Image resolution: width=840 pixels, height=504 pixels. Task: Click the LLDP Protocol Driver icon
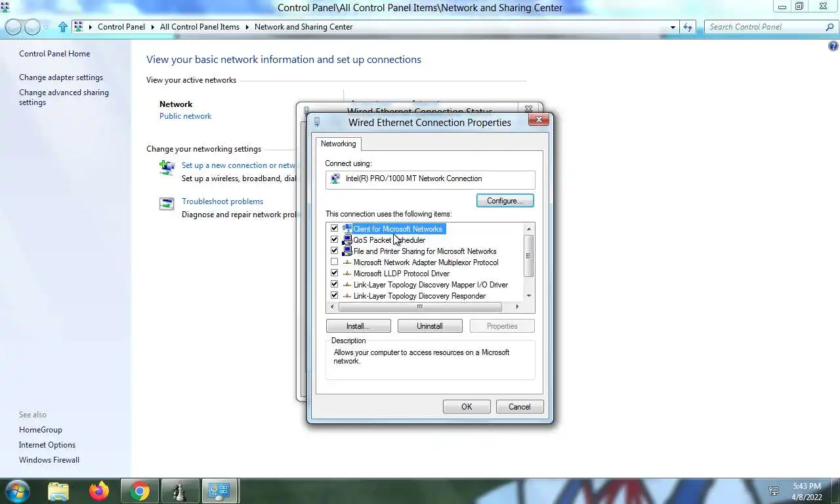[x=347, y=274]
